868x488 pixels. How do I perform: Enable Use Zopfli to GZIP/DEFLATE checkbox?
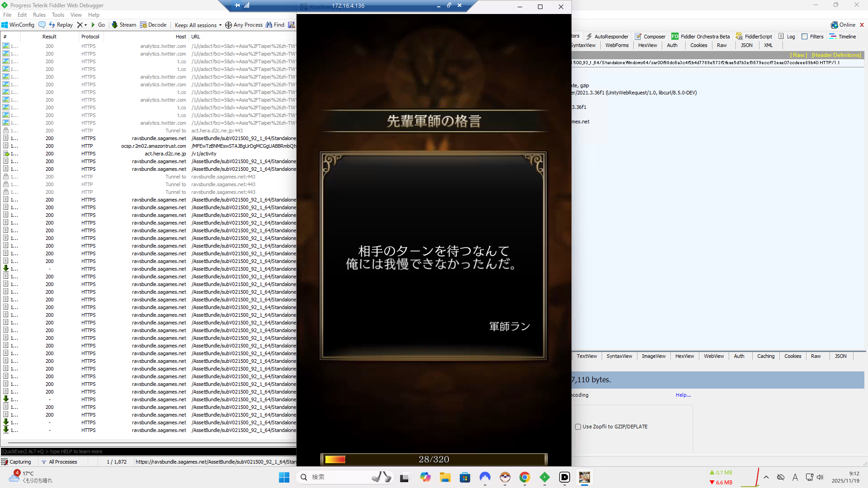(x=578, y=427)
